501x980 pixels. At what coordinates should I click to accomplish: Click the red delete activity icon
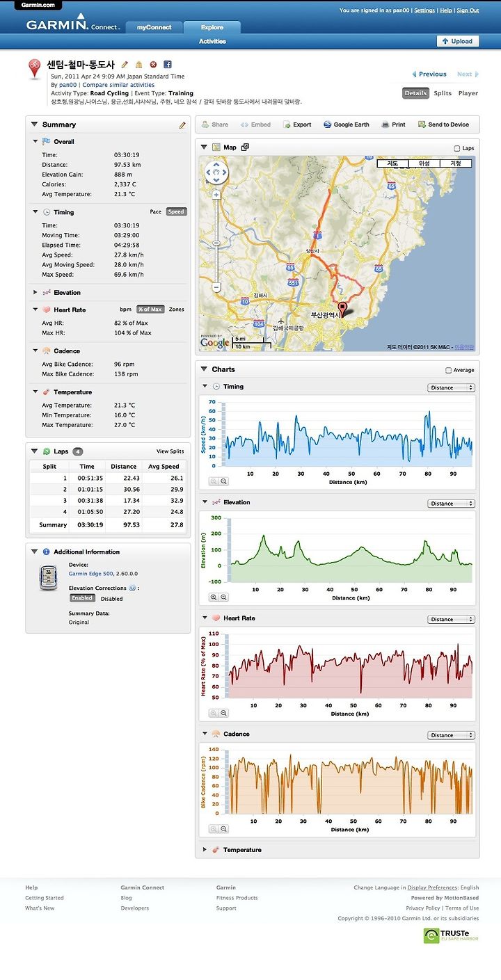click(x=153, y=64)
